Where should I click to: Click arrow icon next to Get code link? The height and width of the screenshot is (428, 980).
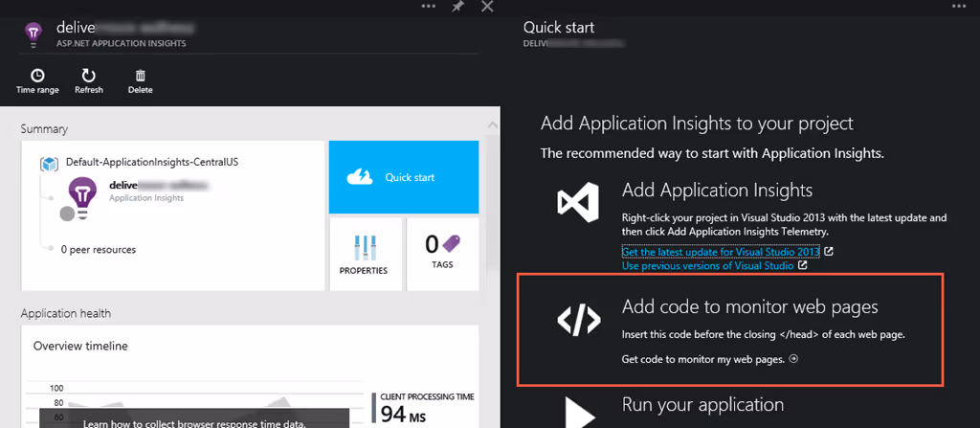coord(793,359)
